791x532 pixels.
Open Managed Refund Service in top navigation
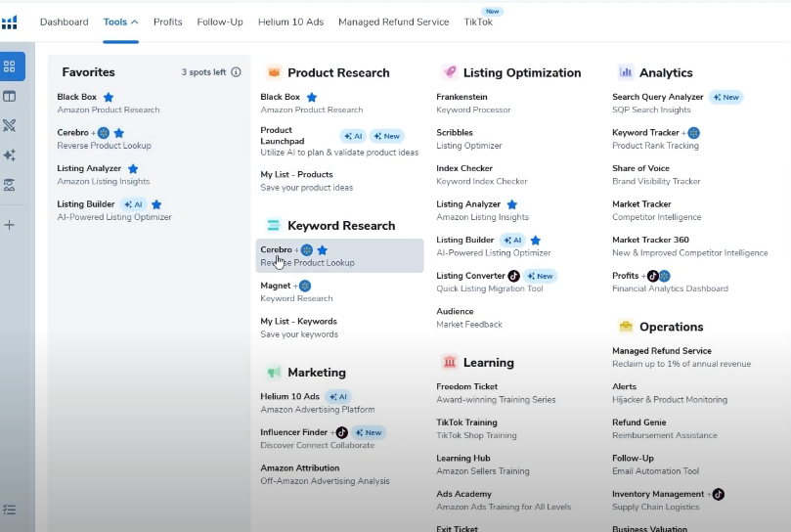[393, 22]
